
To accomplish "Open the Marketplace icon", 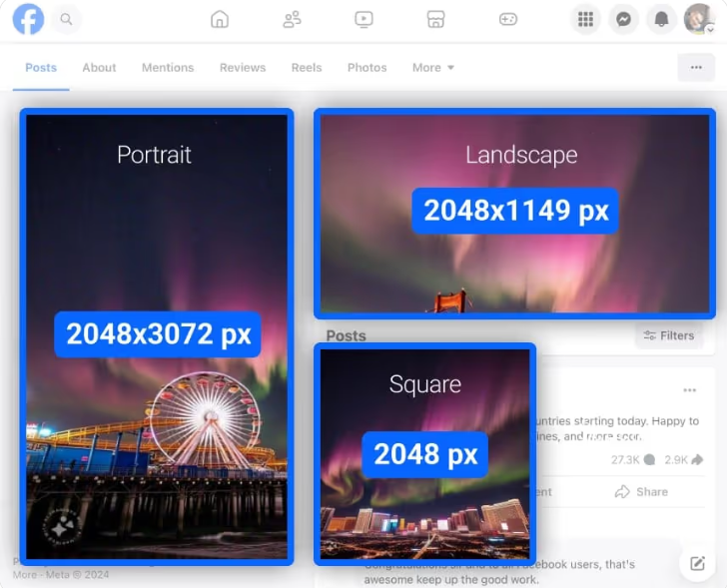I will 435,19.
